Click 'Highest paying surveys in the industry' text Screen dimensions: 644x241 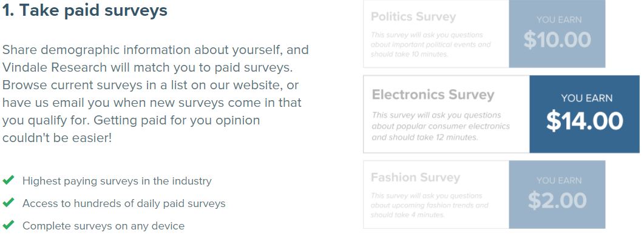(117, 181)
